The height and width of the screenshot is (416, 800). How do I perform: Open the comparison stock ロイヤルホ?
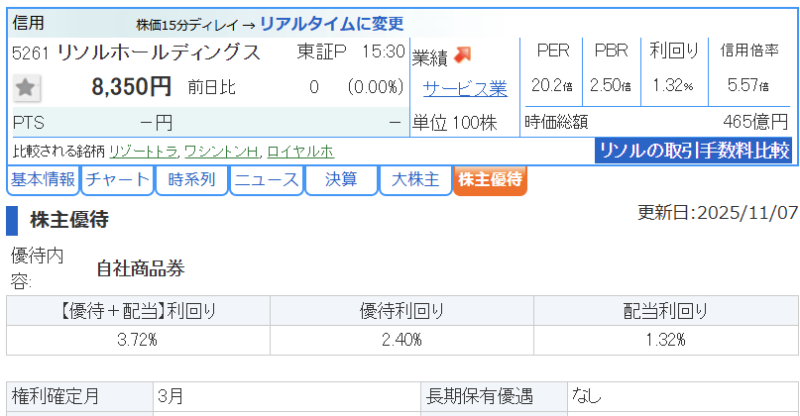pos(299,152)
